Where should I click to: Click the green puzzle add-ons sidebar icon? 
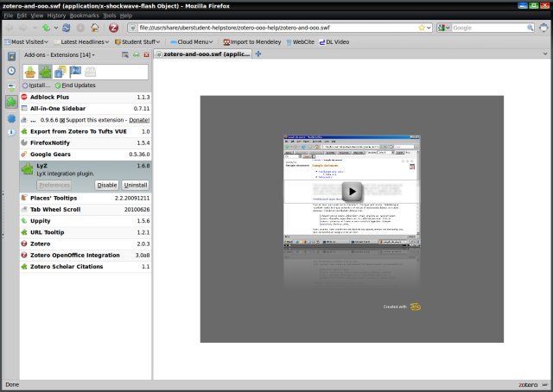click(x=11, y=102)
